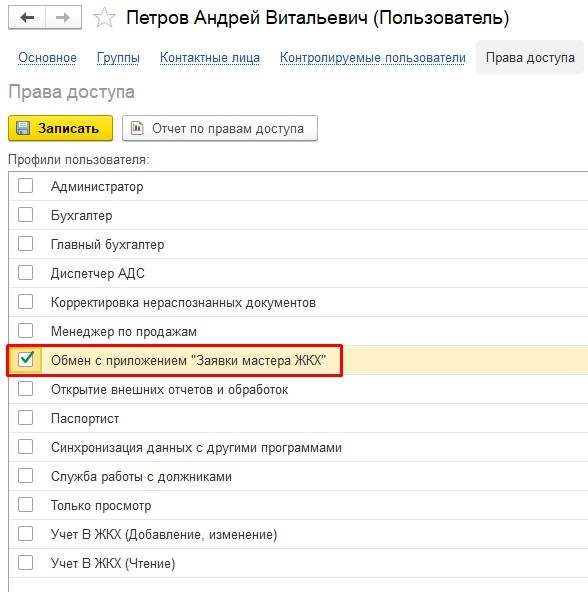Switch to the Основное tab
The height and width of the screenshot is (592, 588).
point(47,58)
